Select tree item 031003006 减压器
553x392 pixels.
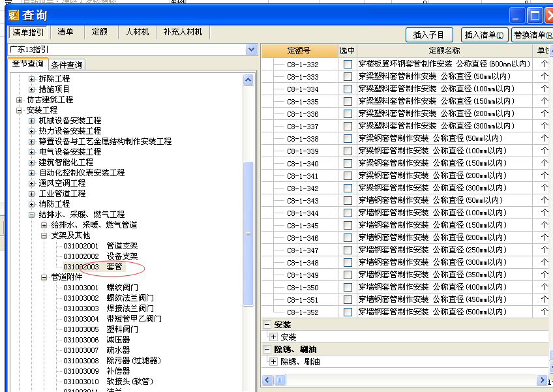[x=97, y=340]
